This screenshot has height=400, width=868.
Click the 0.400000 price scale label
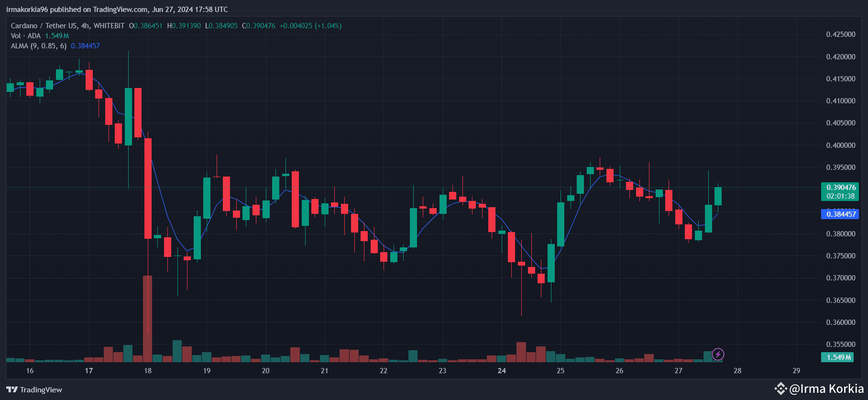click(841, 145)
